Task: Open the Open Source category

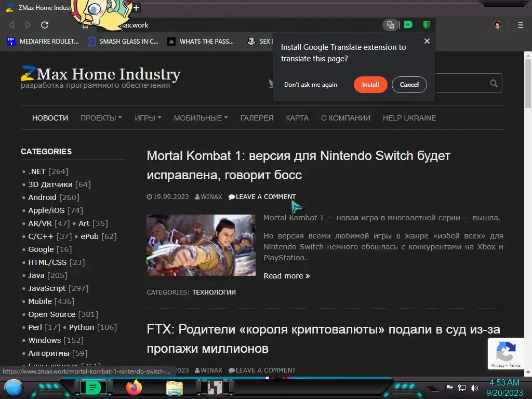Action: tap(51, 314)
